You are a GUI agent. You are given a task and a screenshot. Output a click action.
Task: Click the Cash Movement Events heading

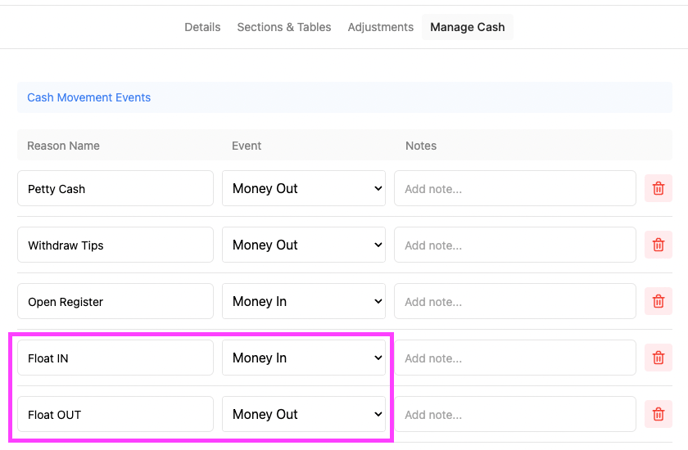89,98
